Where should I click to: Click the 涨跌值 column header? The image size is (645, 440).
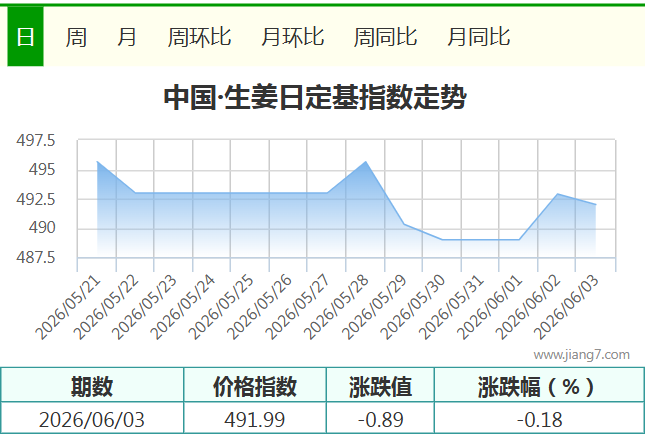[x=380, y=386]
